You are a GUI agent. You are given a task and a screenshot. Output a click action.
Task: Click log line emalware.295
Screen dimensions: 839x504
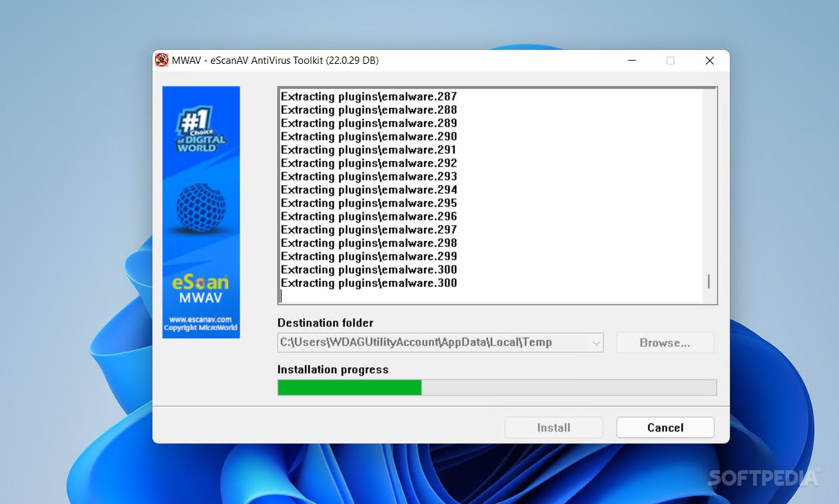(x=369, y=203)
